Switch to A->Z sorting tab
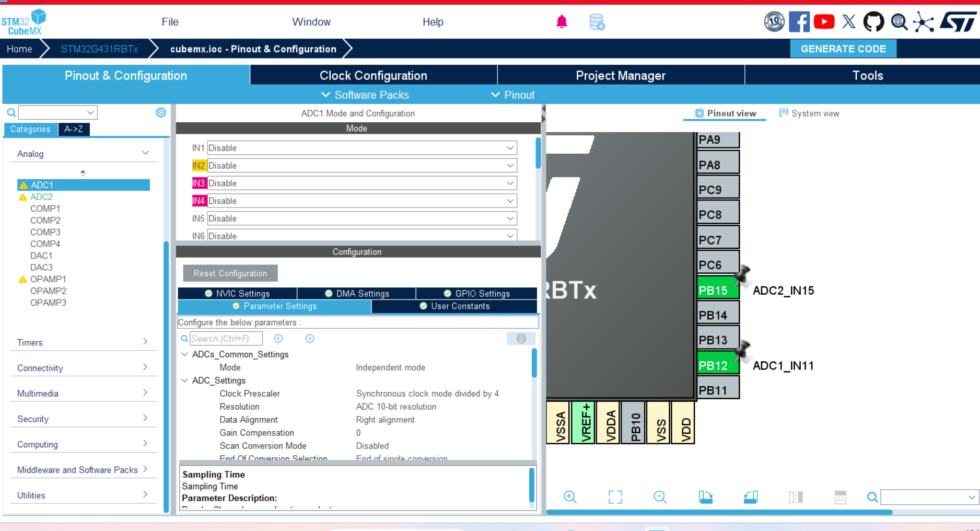This screenshot has width=980, height=531. (74, 129)
